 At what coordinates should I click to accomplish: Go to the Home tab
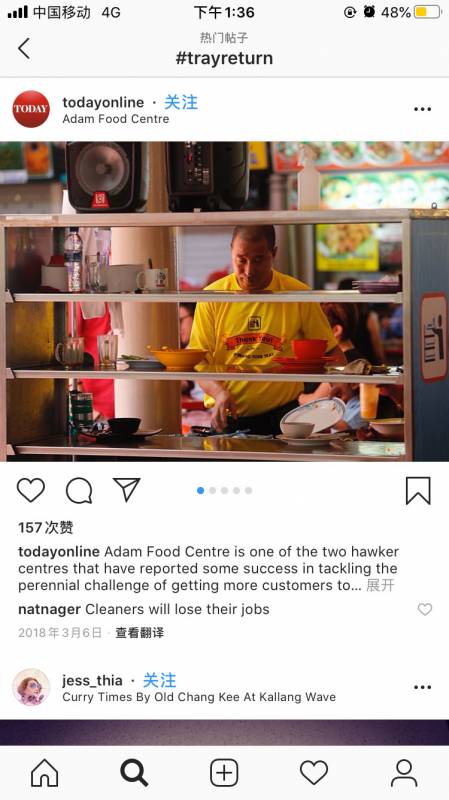point(45,773)
